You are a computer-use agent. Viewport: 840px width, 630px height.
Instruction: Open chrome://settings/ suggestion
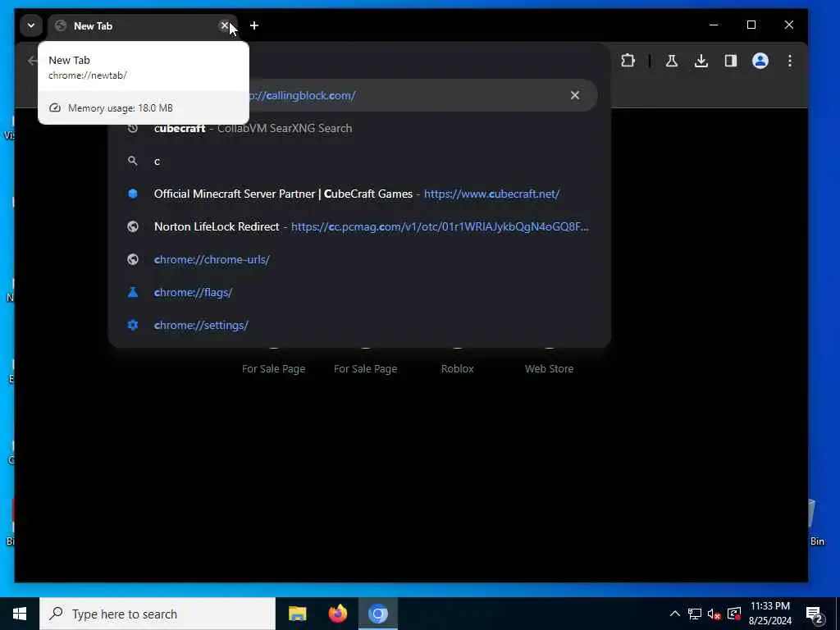tap(359, 325)
